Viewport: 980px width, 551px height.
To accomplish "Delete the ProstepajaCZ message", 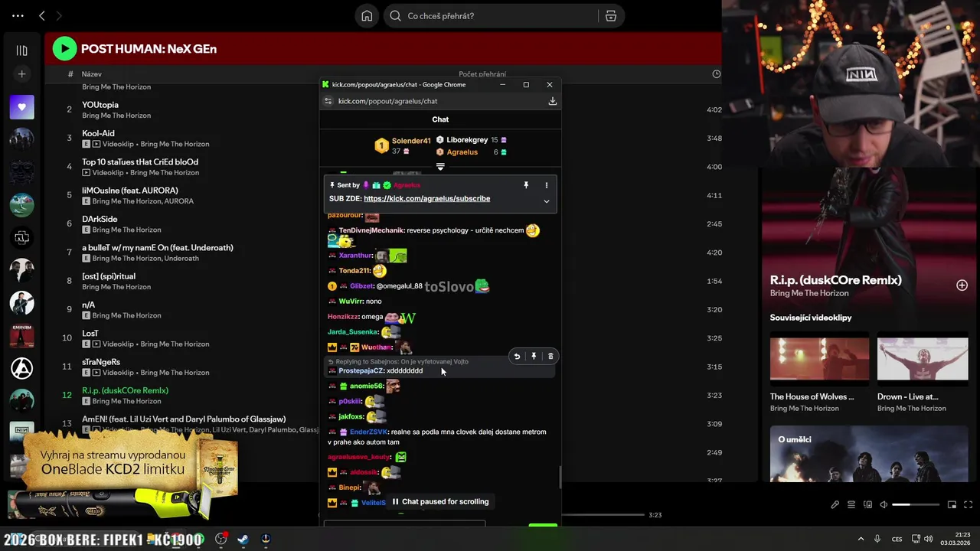I will pos(550,357).
